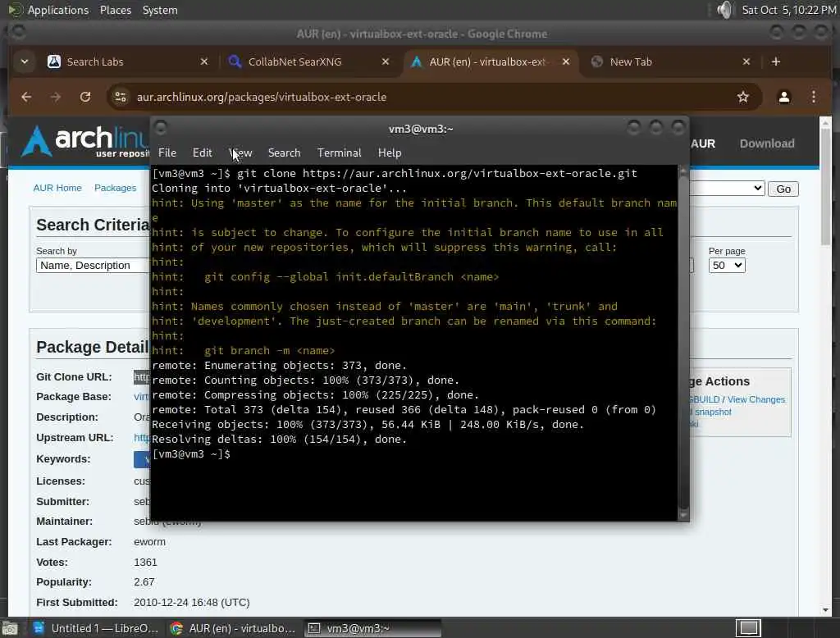
Task: Click Chrome forward navigation arrow
Action: (55, 97)
